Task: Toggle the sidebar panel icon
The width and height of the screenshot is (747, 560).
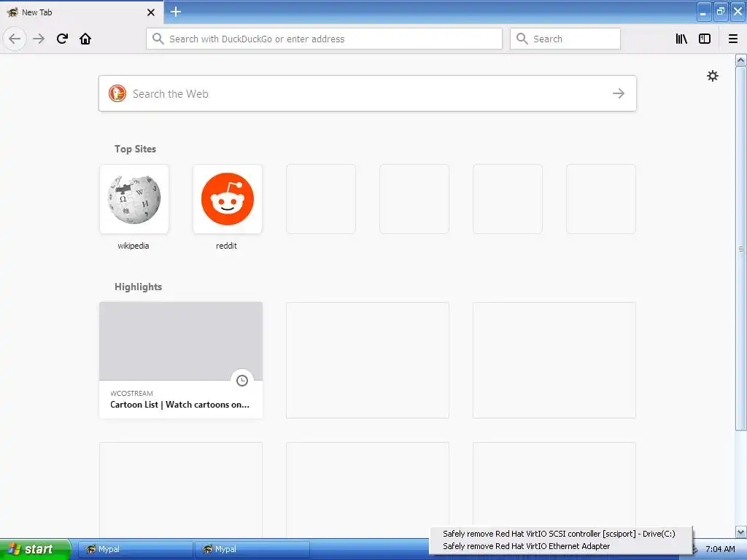Action: click(x=704, y=39)
